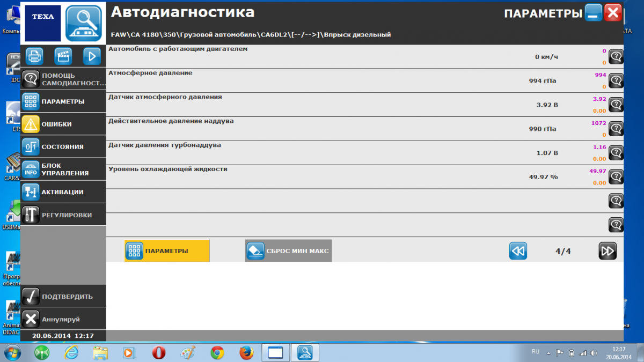Click the vehicle search magnifier icon
Image resolution: width=644 pixels, height=362 pixels.
[84, 23]
